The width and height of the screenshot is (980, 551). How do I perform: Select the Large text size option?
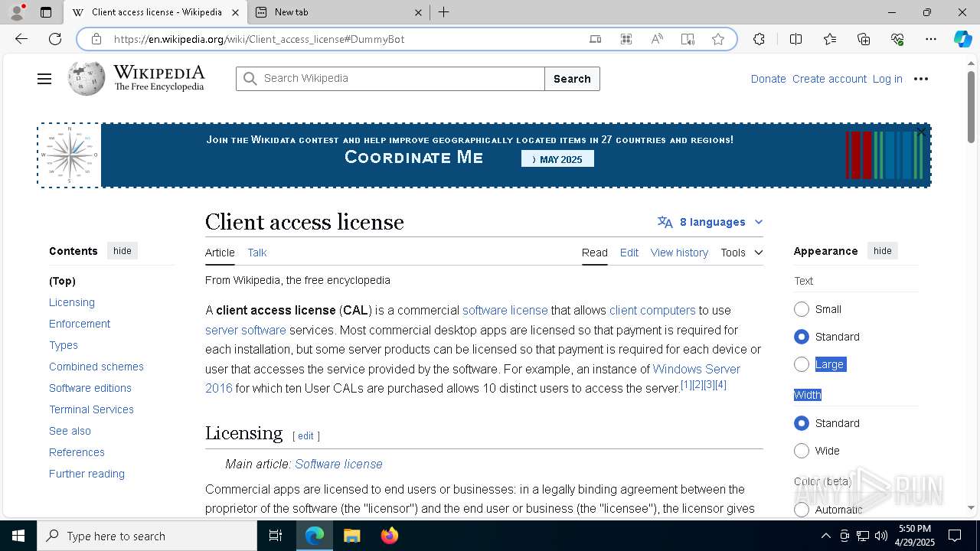point(802,364)
